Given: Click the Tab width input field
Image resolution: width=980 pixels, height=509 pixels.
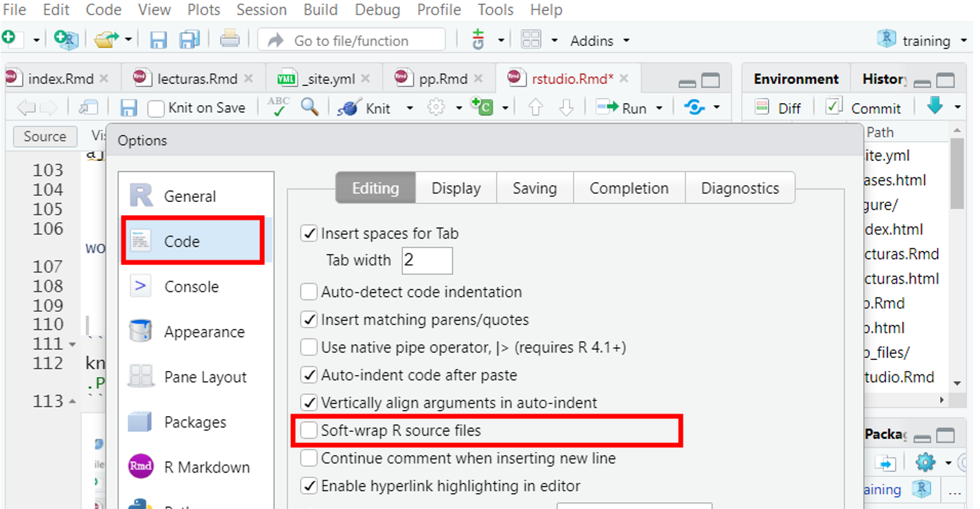Looking at the screenshot, I should click(x=427, y=260).
